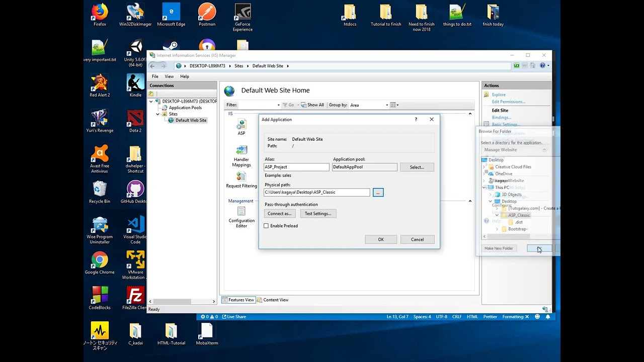The width and height of the screenshot is (644, 362).
Task: Open things to do.txt file
Action: click(x=457, y=15)
